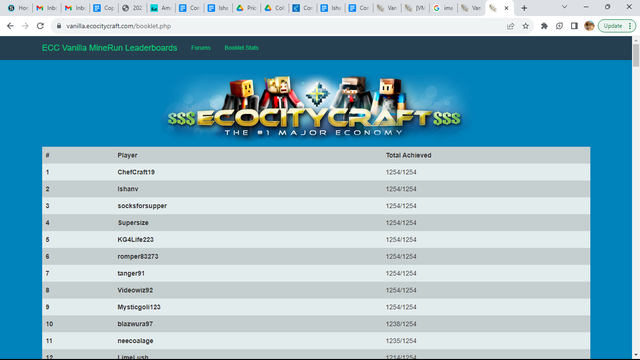640x360 pixels.
Task: Select player name socksforsupper
Action: [x=142, y=206]
